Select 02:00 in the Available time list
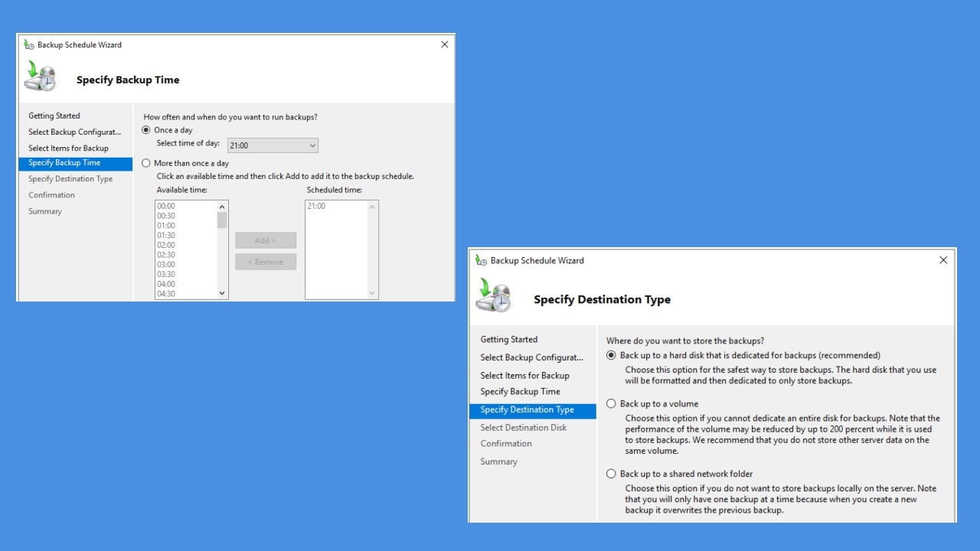Viewport: 980px width, 551px height. 166,246
